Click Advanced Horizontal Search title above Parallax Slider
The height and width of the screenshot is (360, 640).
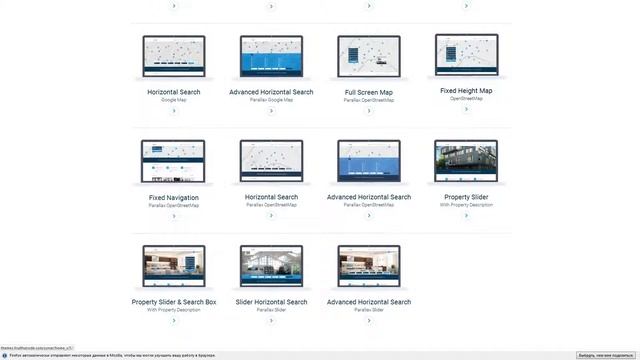pos(369,302)
